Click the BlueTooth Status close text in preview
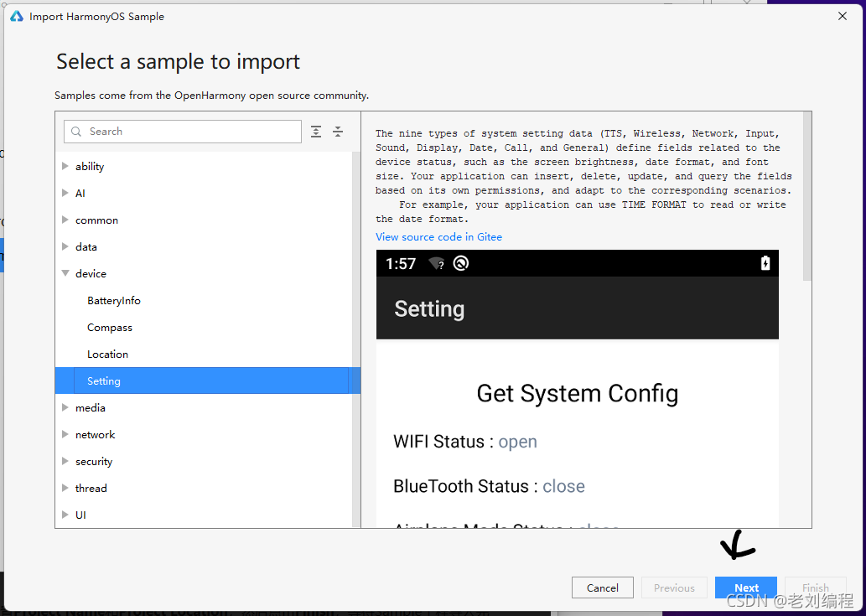Viewport: 866px width, 616px height. click(x=489, y=486)
